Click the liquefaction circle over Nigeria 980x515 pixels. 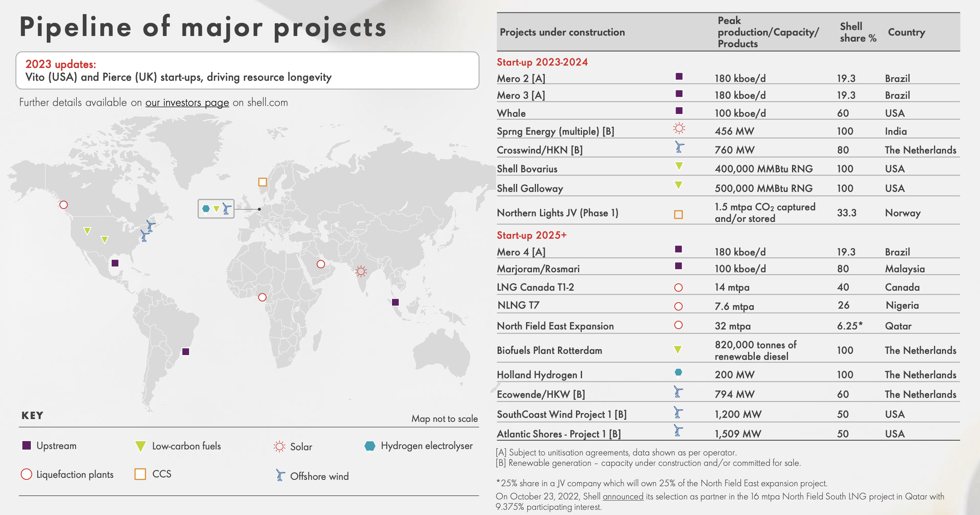click(262, 297)
